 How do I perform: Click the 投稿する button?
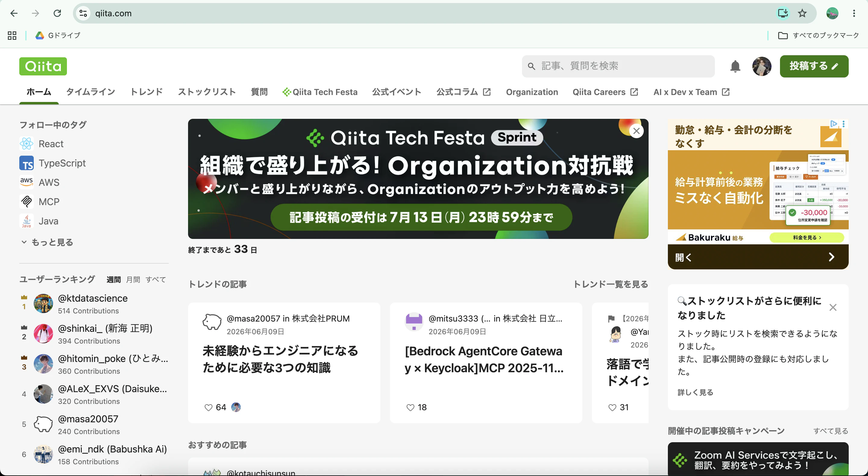814,66
